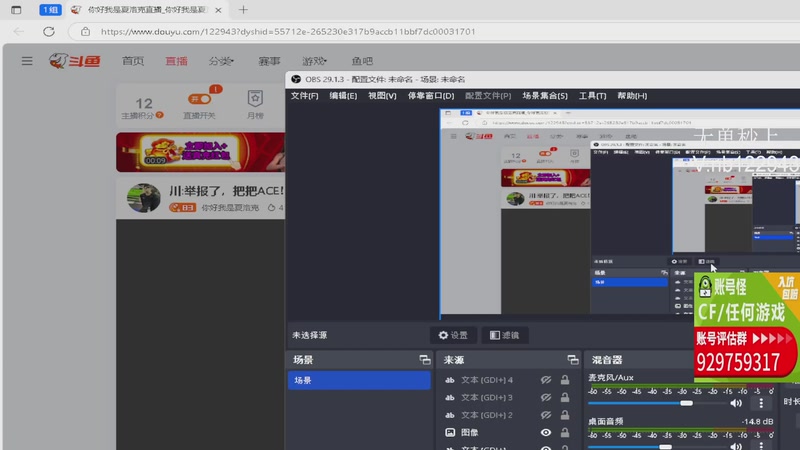Show the 文本 (GDI+) 2 source
Screen dimensions: 800x450
point(546,415)
